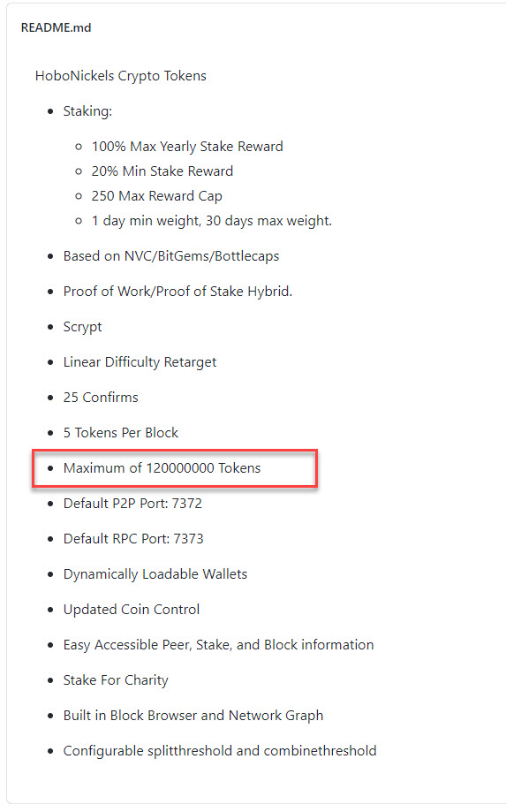Select the 250 Max Reward Cap entry
506x812 pixels.
click(157, 196)
